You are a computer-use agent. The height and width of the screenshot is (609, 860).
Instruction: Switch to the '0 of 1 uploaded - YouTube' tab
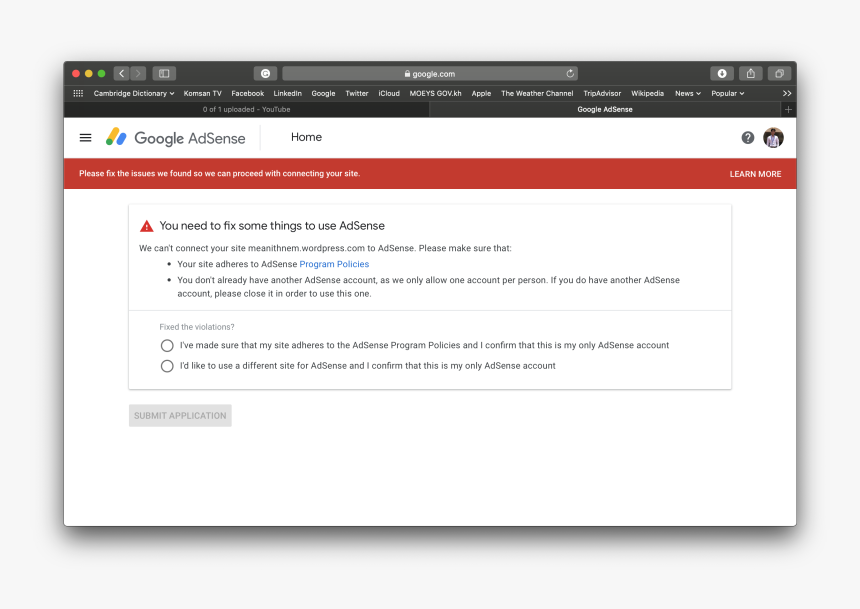coord(246,109)
